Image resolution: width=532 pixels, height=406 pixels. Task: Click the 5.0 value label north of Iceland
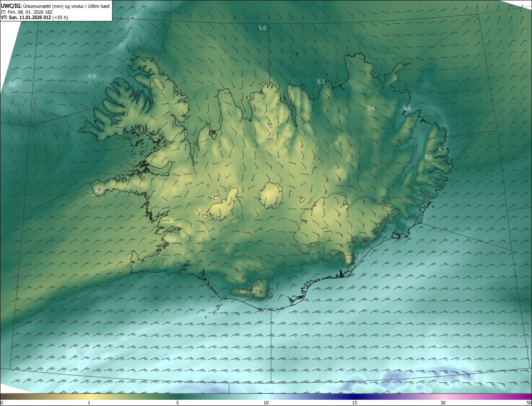pyautogui.click(x=262, y=28)
